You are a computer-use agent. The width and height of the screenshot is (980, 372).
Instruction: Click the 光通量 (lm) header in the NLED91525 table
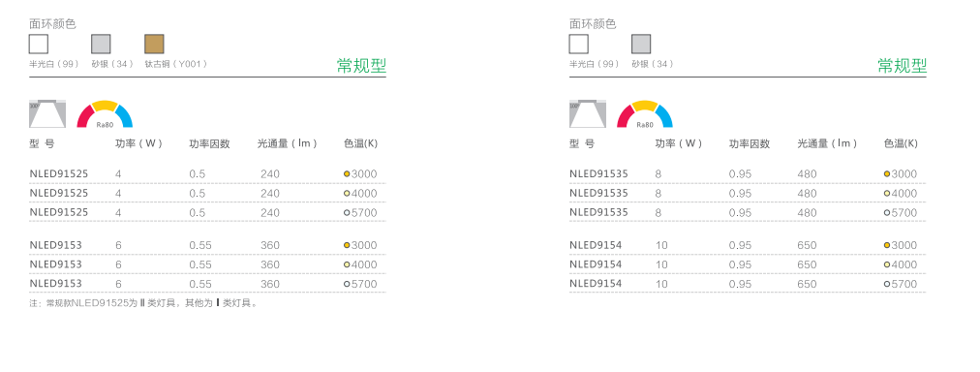288,143
